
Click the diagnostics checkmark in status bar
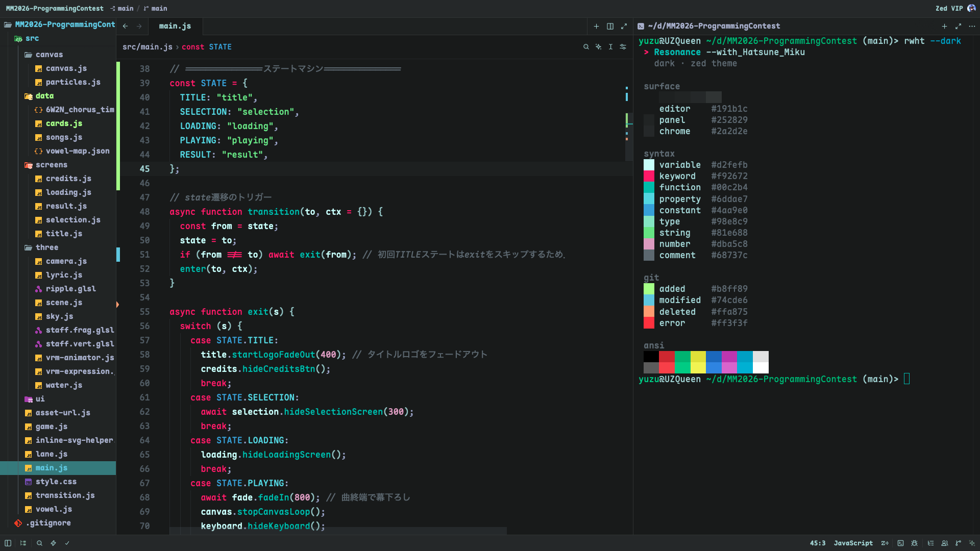(x=67, y=543)
